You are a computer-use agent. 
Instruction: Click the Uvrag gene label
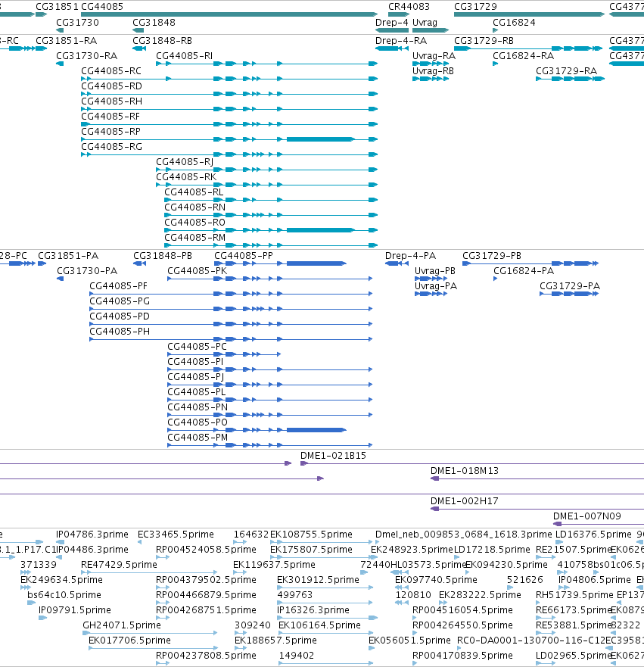tap(425, 23)
